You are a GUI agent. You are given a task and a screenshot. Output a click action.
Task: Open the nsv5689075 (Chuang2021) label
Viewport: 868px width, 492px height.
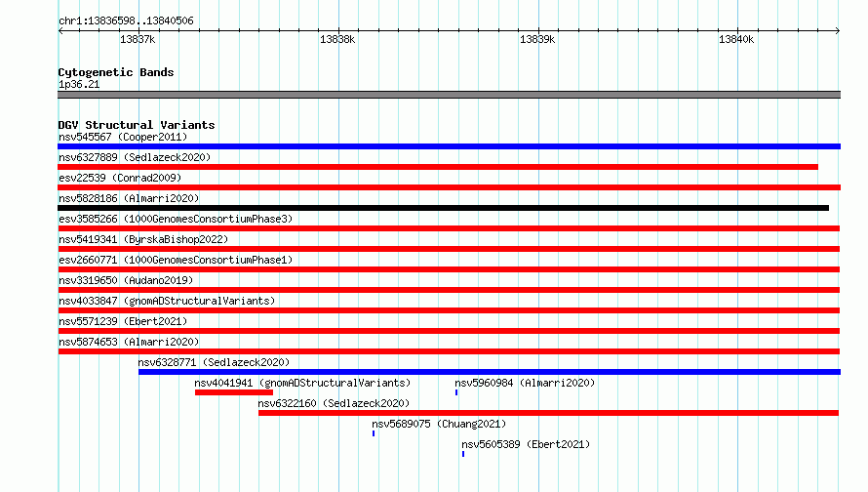point(439,424)
